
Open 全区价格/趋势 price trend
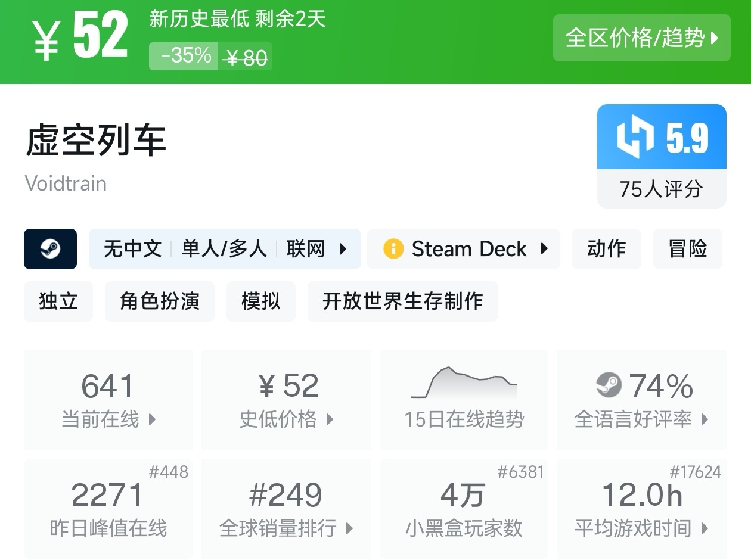pyautogui.click(x=642, y=38)
